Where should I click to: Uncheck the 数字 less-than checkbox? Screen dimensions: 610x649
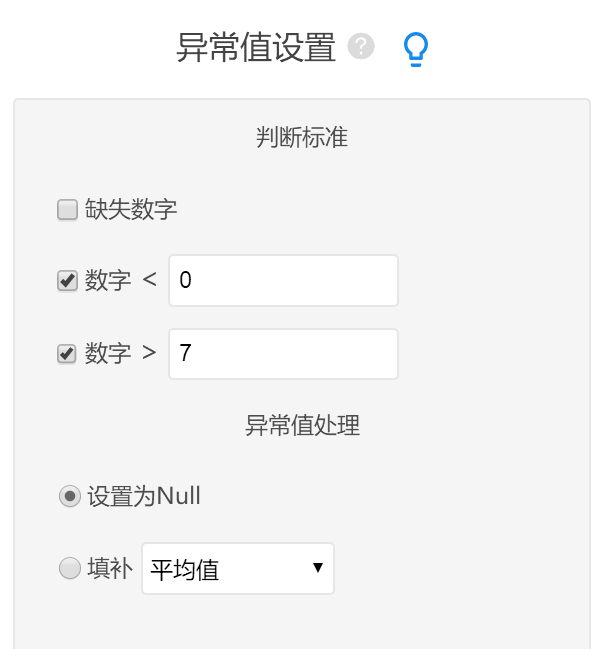pos(67,281)
